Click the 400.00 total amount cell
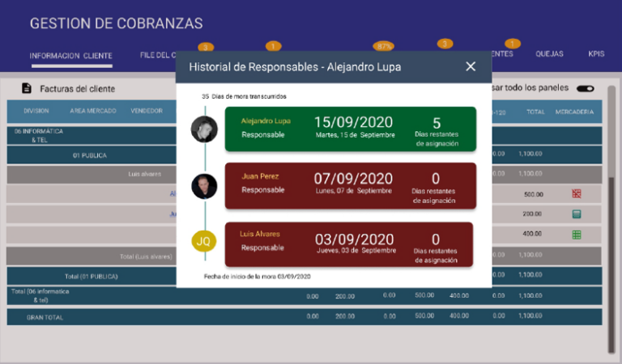Viewport: 622px width, 364px height. click(532, 234)
